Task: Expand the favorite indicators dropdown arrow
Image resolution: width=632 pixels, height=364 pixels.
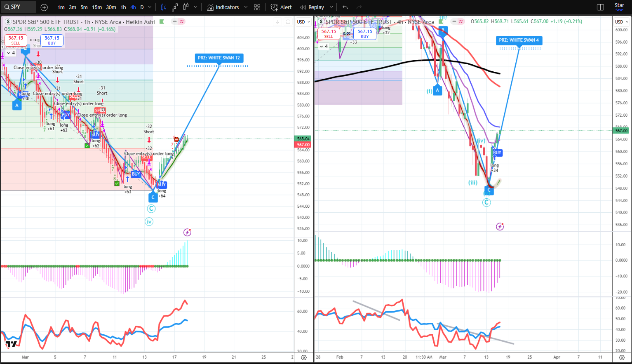Action: click(x=246, y=7)
